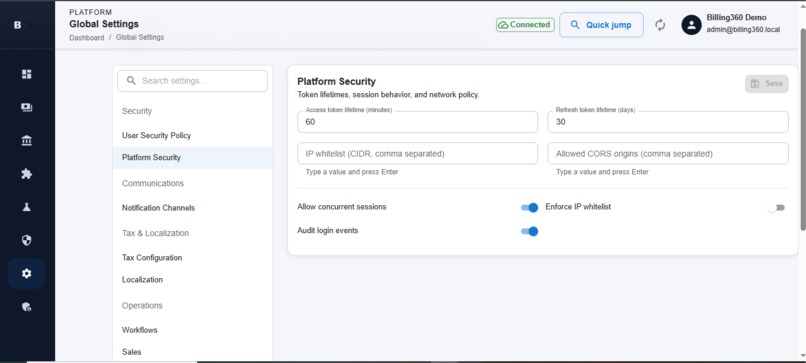Click the Dashboard breadcrumb link
This screenshot has height=363, width=806.
click(86, 38)
